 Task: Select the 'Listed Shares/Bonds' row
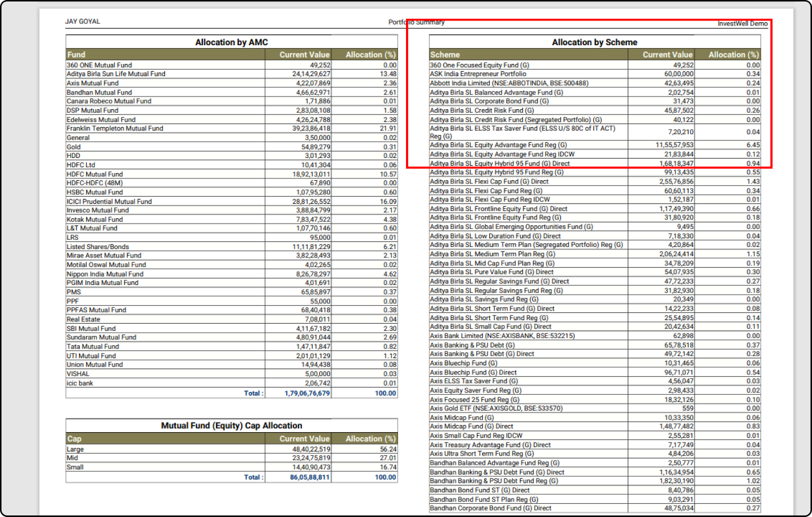[x=231, y=246]
